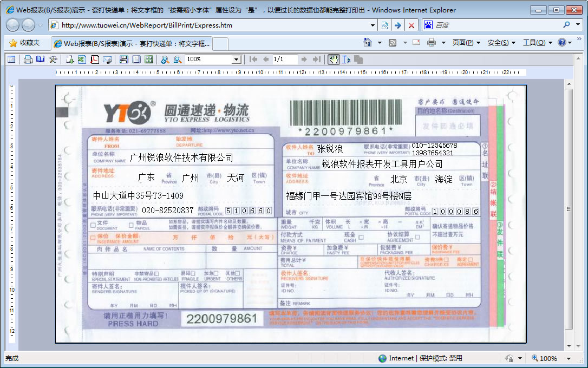Expand the address bar URL dropdown

click(x=373, y=25)
